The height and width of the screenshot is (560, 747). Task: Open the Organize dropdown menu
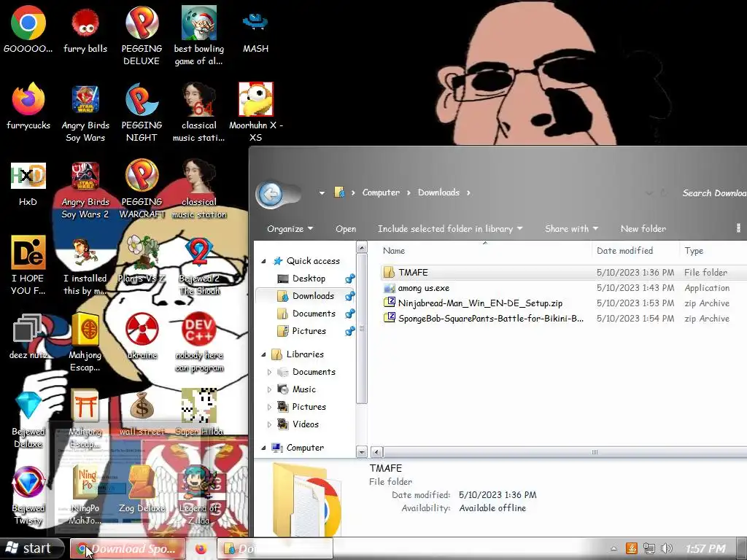[290, 228]
